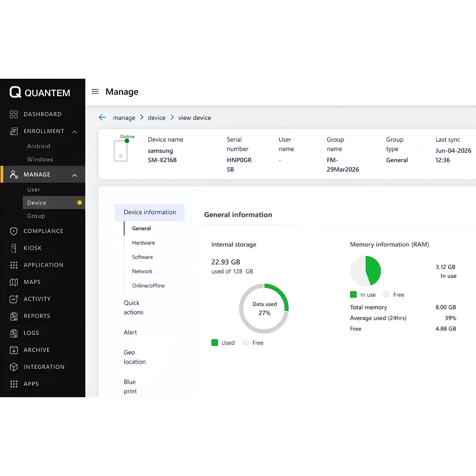476x476 pixels.
Task: Click the Quantem logo icon
Action: [15, 92]
